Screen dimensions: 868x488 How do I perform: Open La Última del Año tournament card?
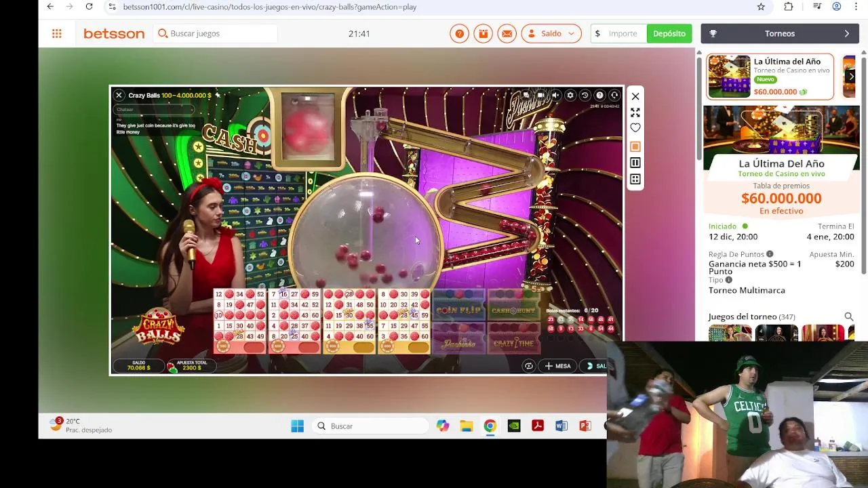pyautogui.click(x=770, y=77)
